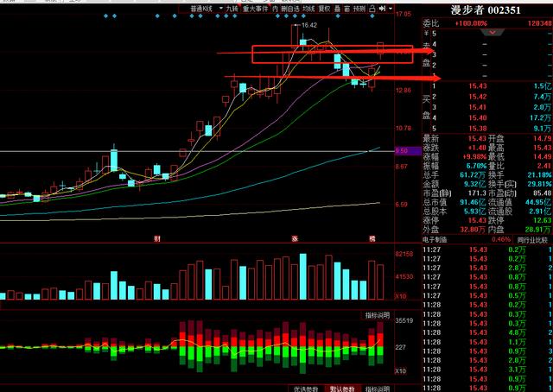
Task: Select the 默认参数 tab at bottom
Action: pyautogui.click(x=342, y=389)
